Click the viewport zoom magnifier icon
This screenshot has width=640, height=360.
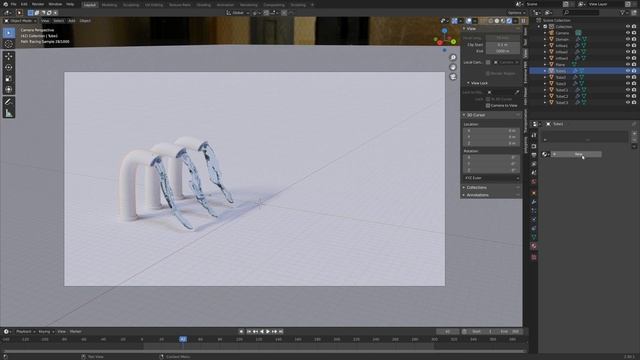[x=453, y=58]
